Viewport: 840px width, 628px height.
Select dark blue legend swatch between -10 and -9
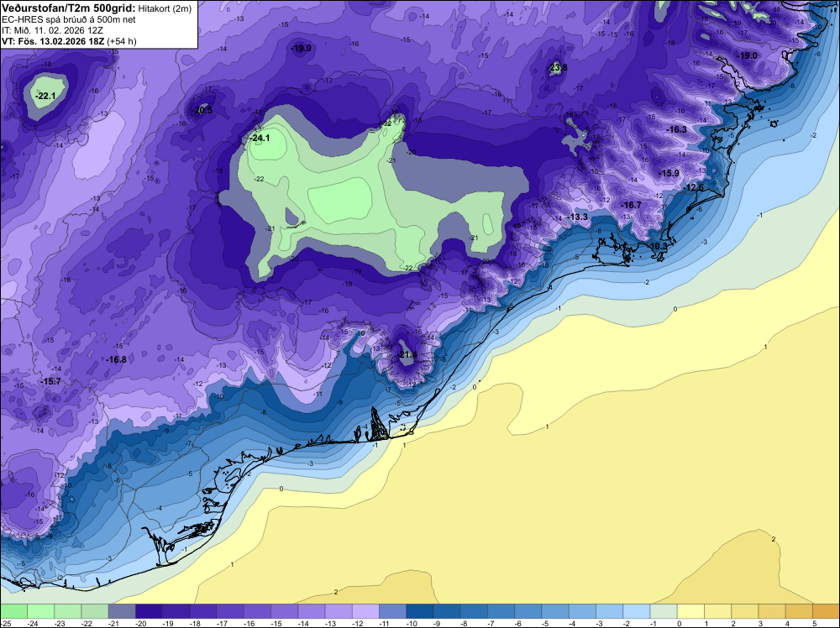419,611
